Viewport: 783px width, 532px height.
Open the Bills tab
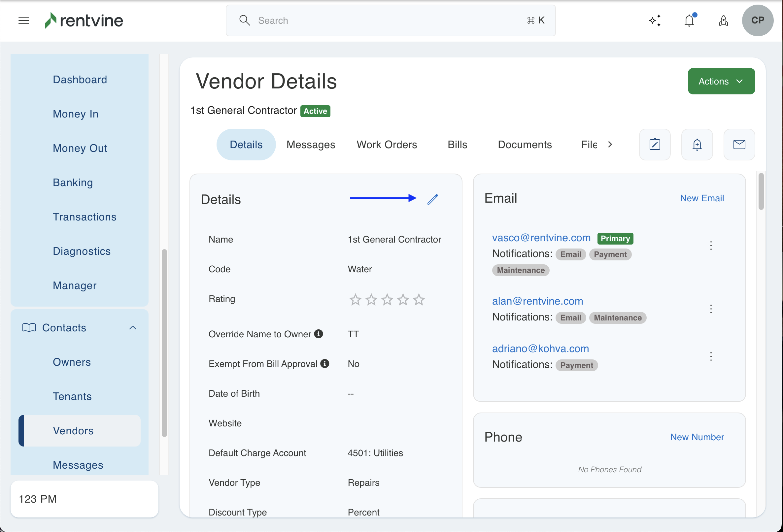pos(457,145)
